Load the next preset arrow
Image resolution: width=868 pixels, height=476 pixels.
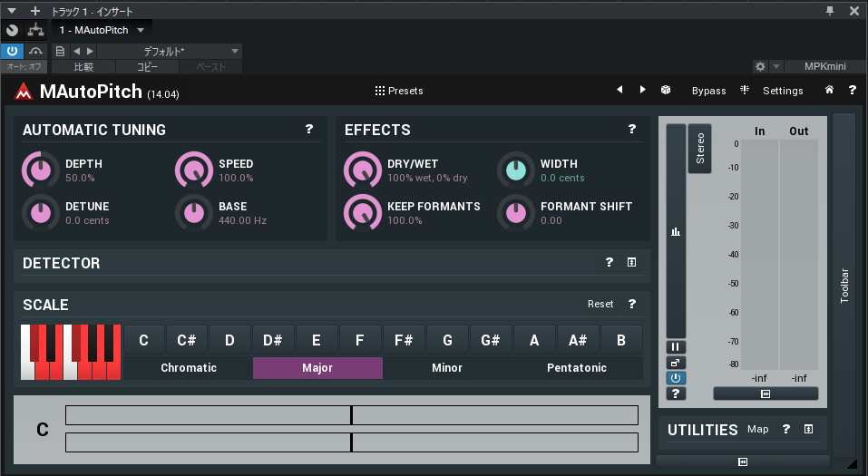click(642, 90)
